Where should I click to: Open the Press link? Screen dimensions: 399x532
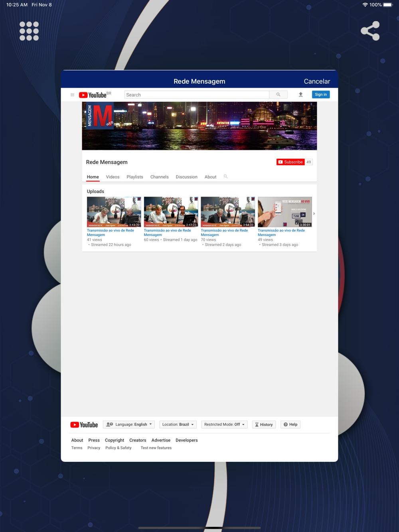[94, 440]
